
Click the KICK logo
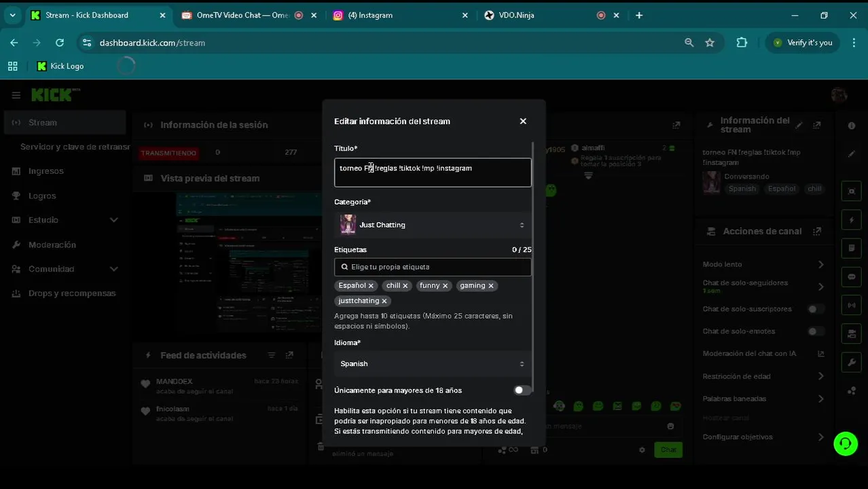pyautogui.click(x=56, y=95)
